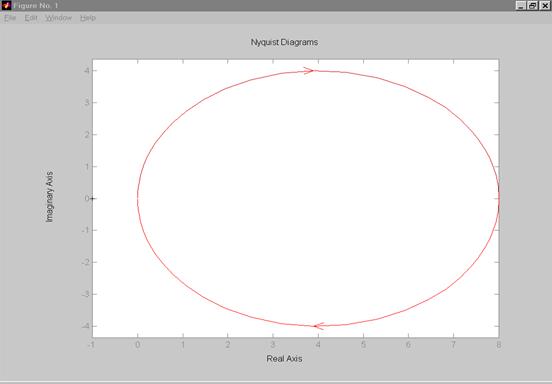This screenshot has width=552, height=384.
Task: Click the x-axis tick label 8
Action: click(x=498, y=345)
